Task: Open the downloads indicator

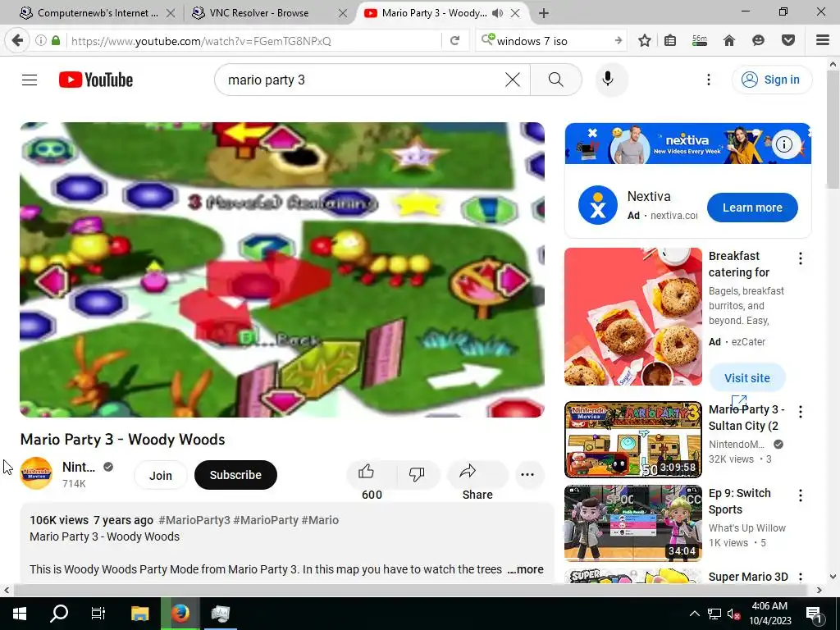Action: [699, 41]
